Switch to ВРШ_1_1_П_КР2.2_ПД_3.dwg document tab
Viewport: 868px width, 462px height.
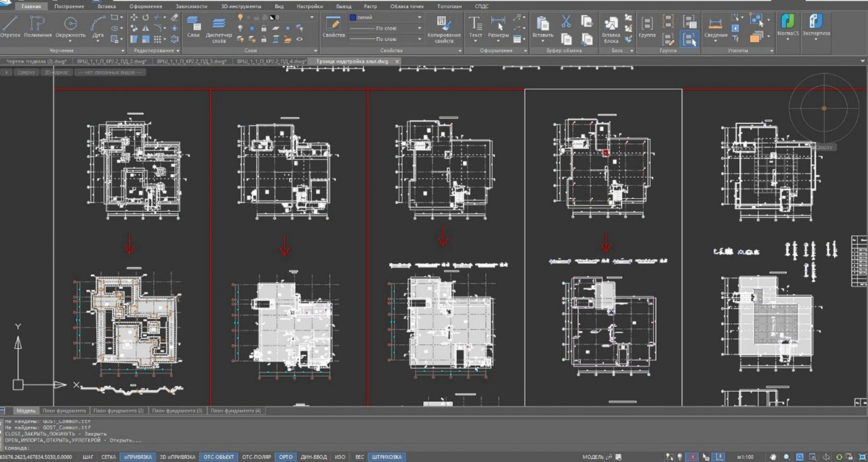tap(192, 61)
